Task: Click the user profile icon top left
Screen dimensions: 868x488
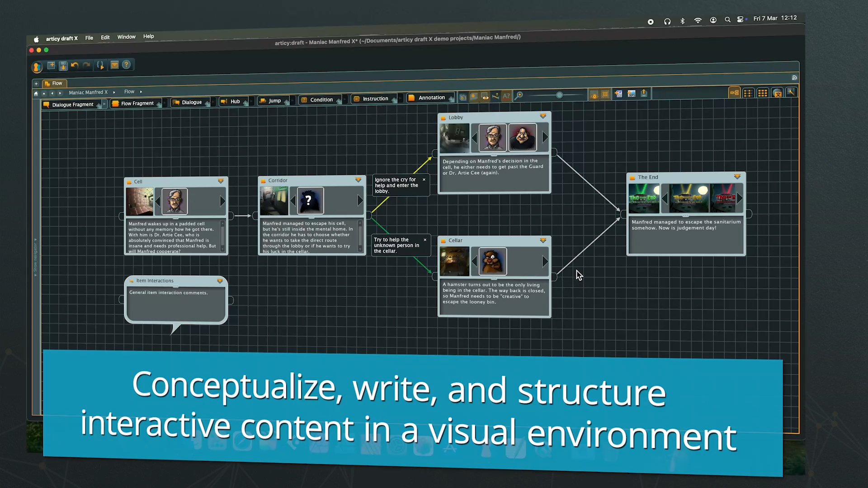Action: pos(37,67)
